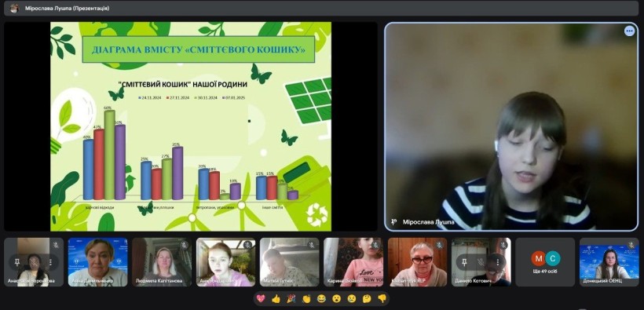Mute Данило Котович's microphone from tile overlay
The height and width of the screenshot is (310, 644).
[481, 261]
